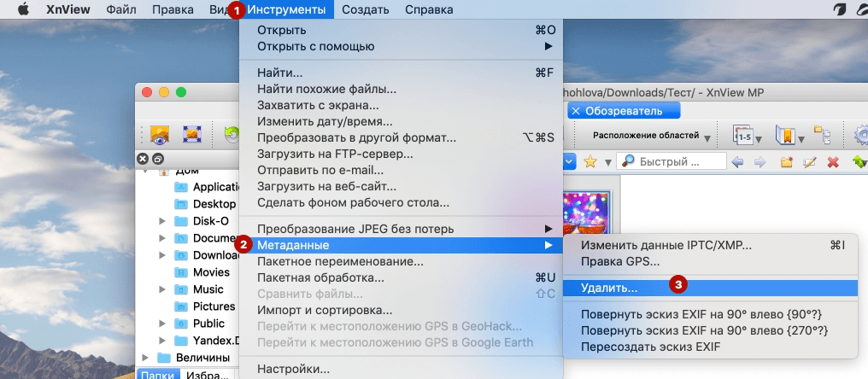Click the Desktop folder icon in tree
Image resolution: width=868 pixels, height=379 pixels.
(x=182, y=204)
